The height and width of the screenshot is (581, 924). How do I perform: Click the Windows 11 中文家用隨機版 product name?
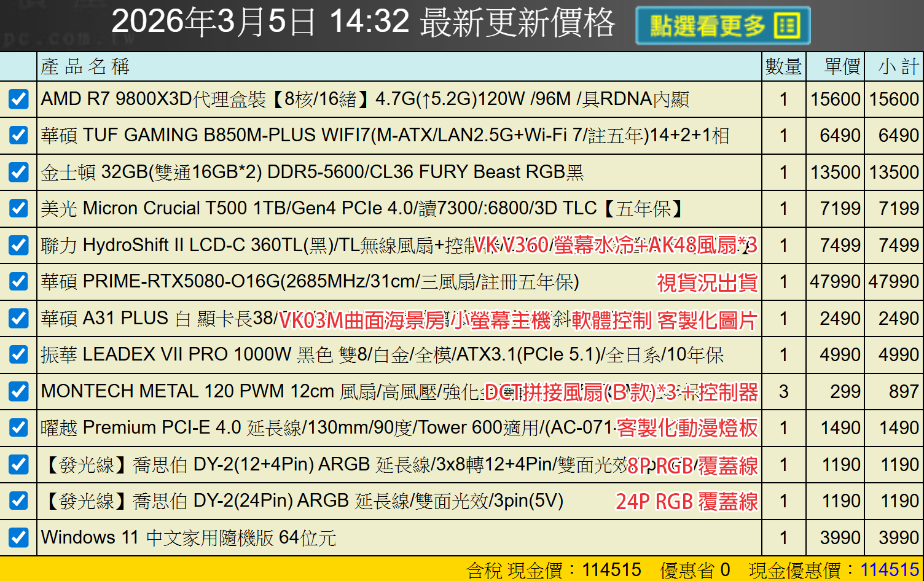pyautogui.click(x=189, y=537)
